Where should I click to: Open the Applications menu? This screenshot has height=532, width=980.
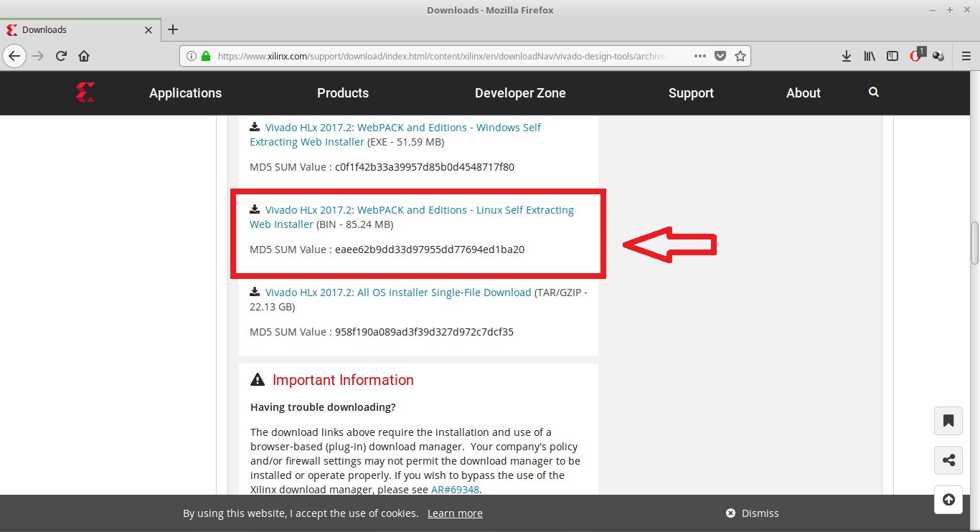pos(185,93)
